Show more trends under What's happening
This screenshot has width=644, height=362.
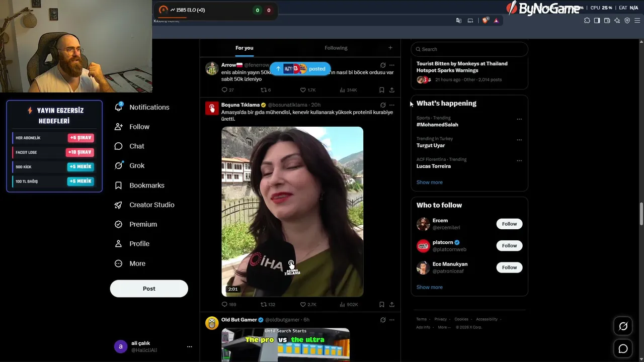pyautogui.click(x=430, y=183)
